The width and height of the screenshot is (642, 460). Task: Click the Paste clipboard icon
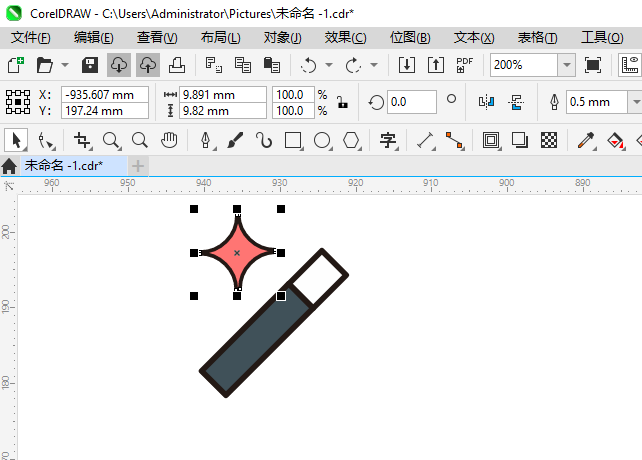[272, 65]
